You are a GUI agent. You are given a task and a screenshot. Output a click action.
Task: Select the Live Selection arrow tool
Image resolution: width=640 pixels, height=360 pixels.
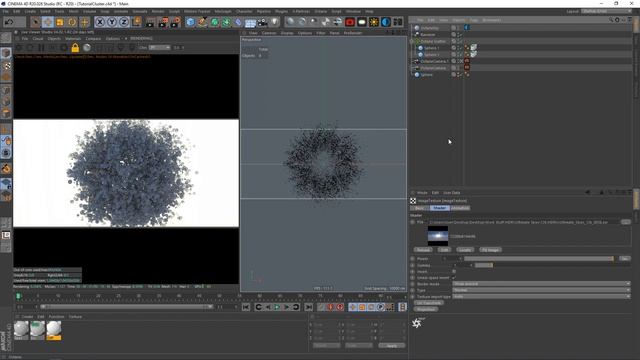[36, 22]
